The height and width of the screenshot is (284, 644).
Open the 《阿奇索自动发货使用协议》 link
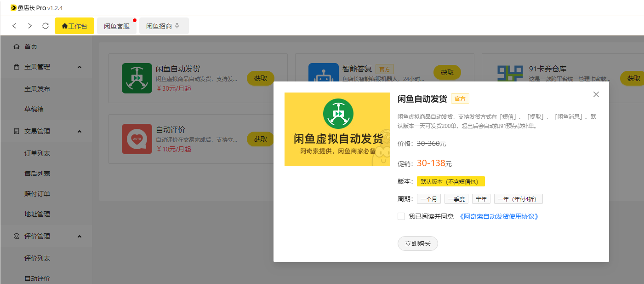click(x=498, y=216)
